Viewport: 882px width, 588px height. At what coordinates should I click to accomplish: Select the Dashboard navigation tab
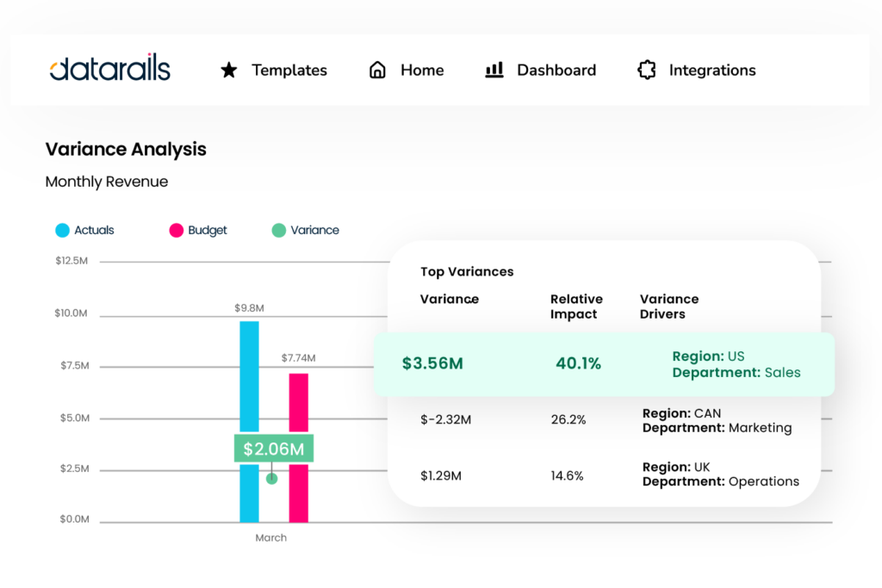(556, 70)
